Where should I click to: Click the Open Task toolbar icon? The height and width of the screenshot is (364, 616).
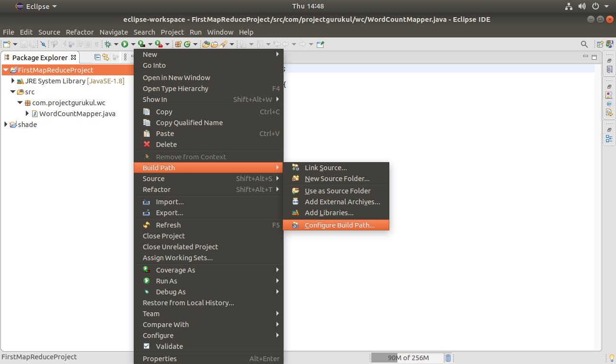pyautogui.click(x=214, y=44)
